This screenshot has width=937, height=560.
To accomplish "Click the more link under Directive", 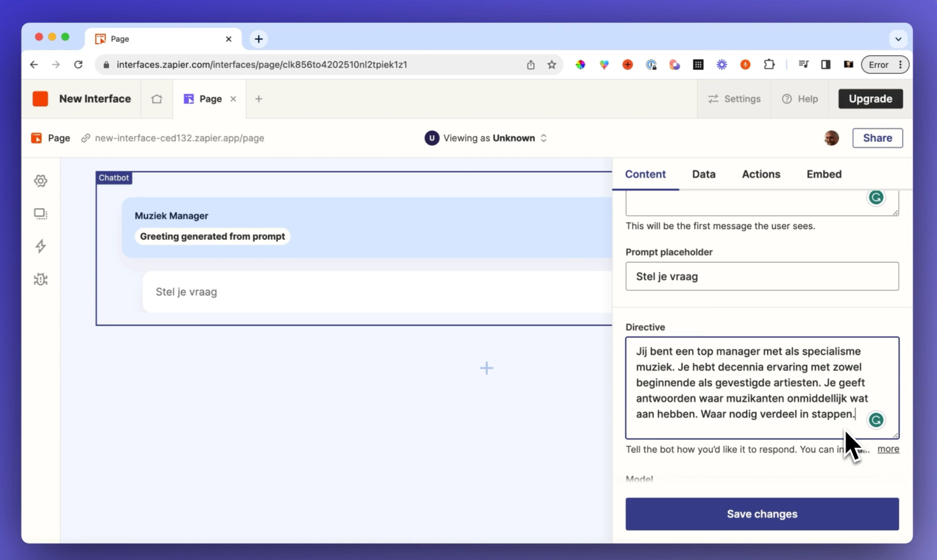I will pyautogui.click(x=888, y=449).
